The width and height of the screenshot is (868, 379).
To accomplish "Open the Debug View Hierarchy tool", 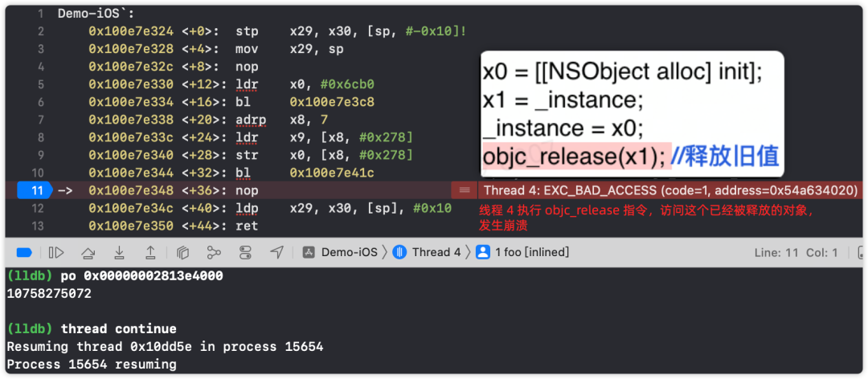I will pyautogui.click(x=182, y=253).
